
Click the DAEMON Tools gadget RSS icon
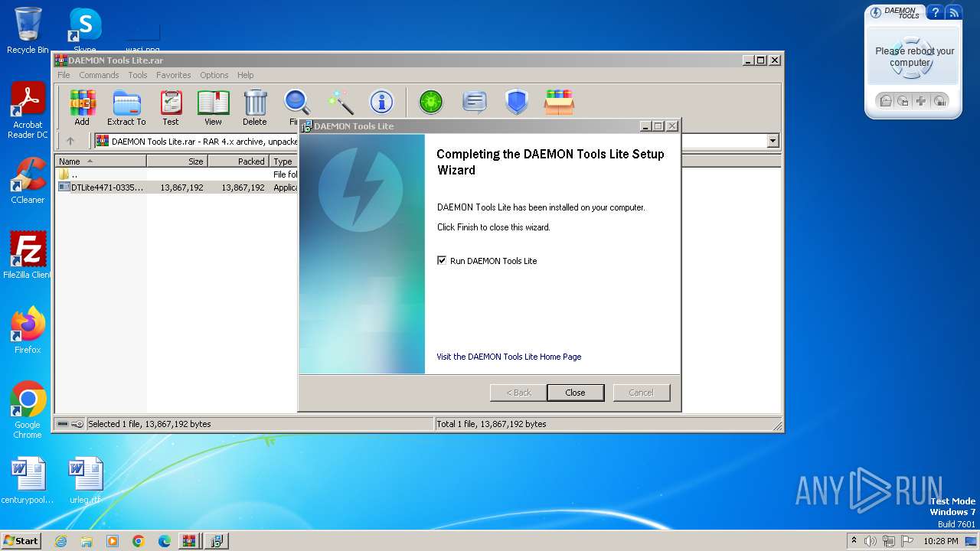coord(953,12)
